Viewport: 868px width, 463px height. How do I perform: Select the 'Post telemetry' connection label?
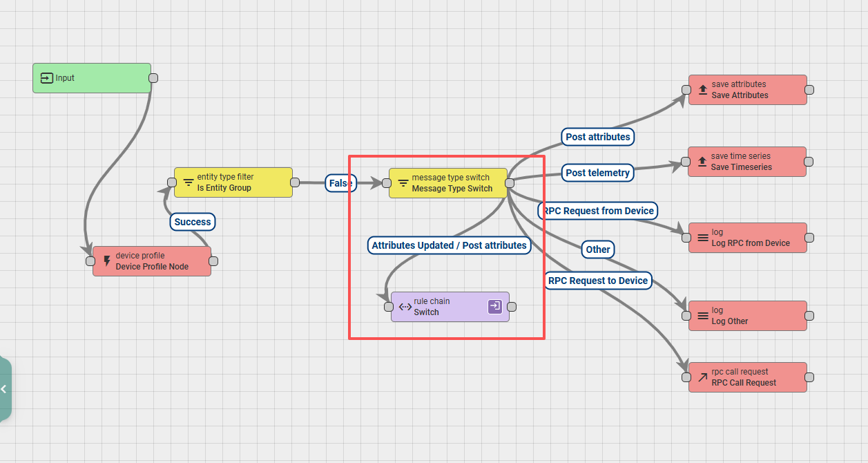597,173
